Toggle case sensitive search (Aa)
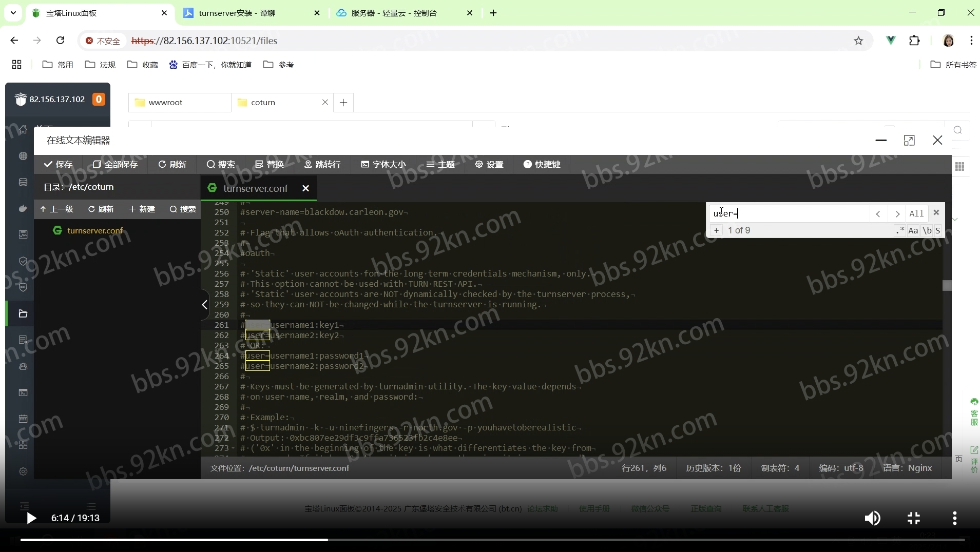The height and width of the screenshot is (552, 980). [913, 230]
